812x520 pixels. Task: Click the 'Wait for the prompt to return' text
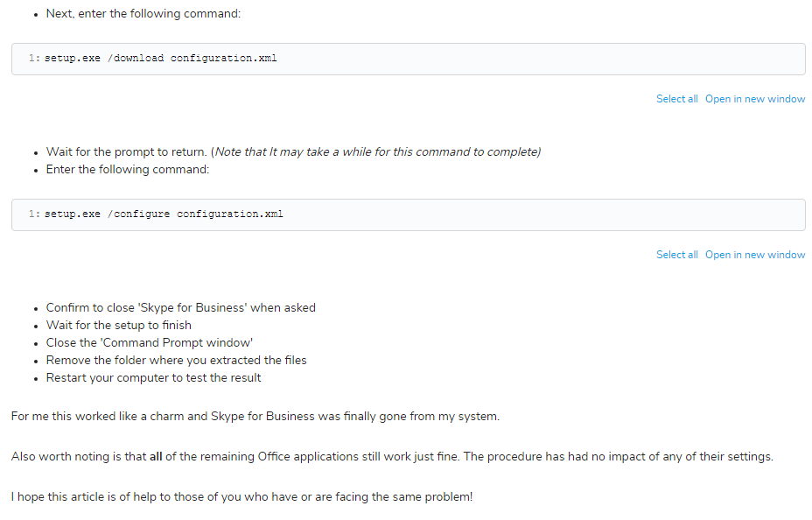tap(126, 151)
